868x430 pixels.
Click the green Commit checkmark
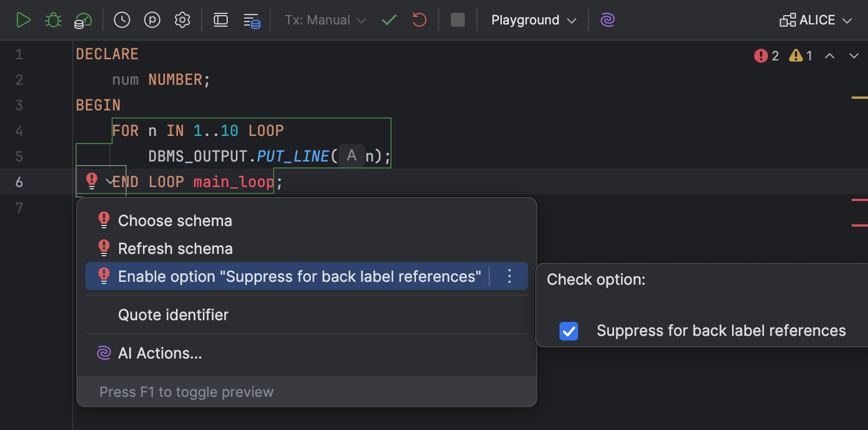389,20
